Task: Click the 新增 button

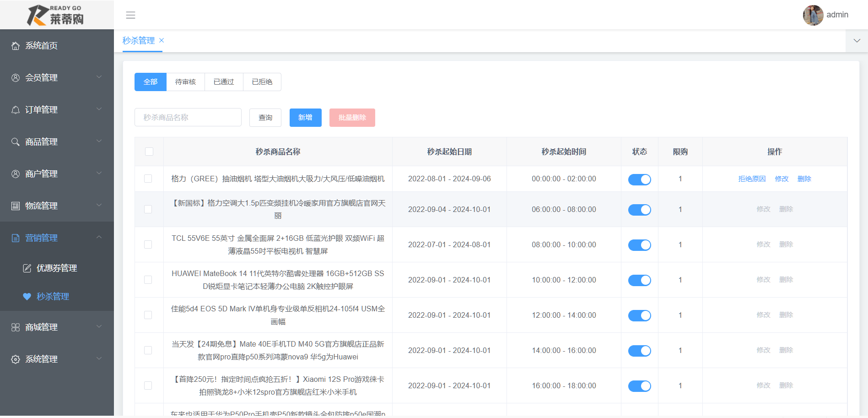Action: point(306,118)
